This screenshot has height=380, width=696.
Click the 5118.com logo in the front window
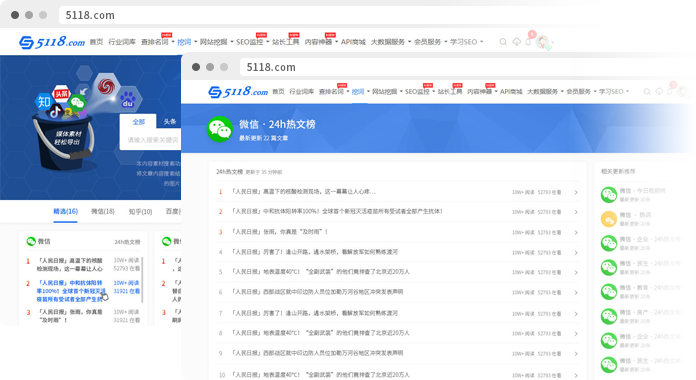point(238,92)
